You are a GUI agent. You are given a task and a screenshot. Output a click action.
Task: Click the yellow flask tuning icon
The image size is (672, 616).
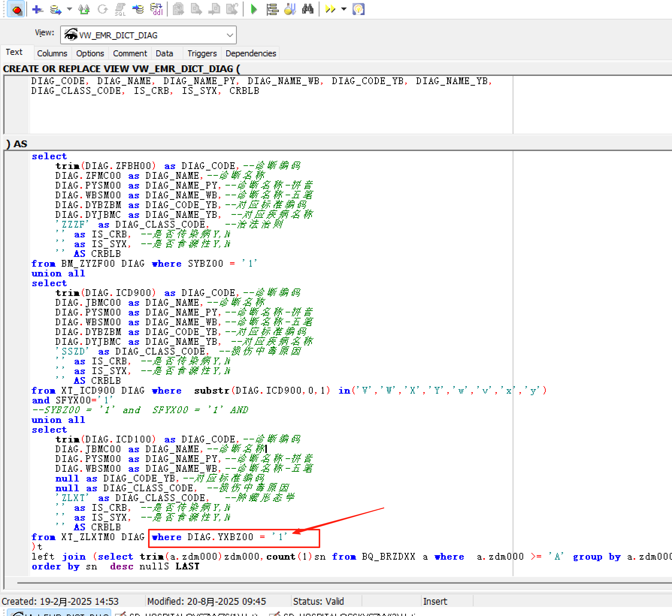tap(290, 9)
